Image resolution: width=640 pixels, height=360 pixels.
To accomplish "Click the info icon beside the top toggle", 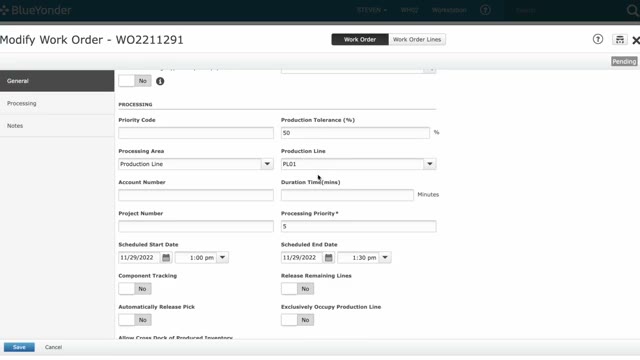I will click(x=160, y=81).
